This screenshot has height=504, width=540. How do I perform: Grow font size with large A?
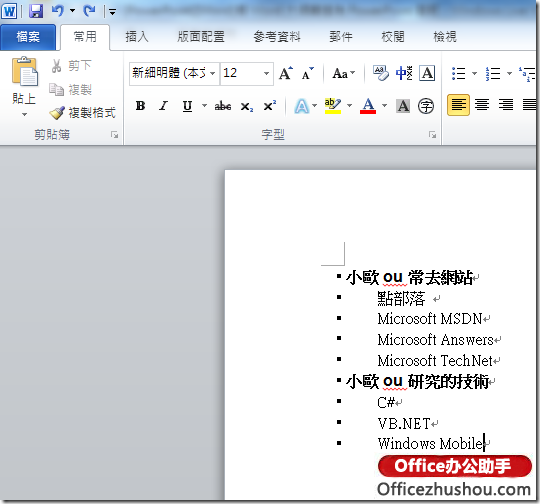tap(285, 73)
